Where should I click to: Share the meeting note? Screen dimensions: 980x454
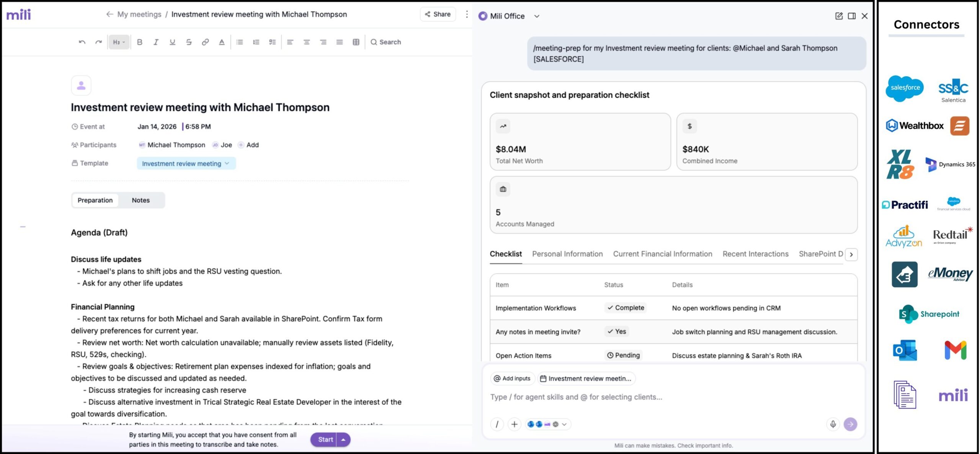click(437, 14)
